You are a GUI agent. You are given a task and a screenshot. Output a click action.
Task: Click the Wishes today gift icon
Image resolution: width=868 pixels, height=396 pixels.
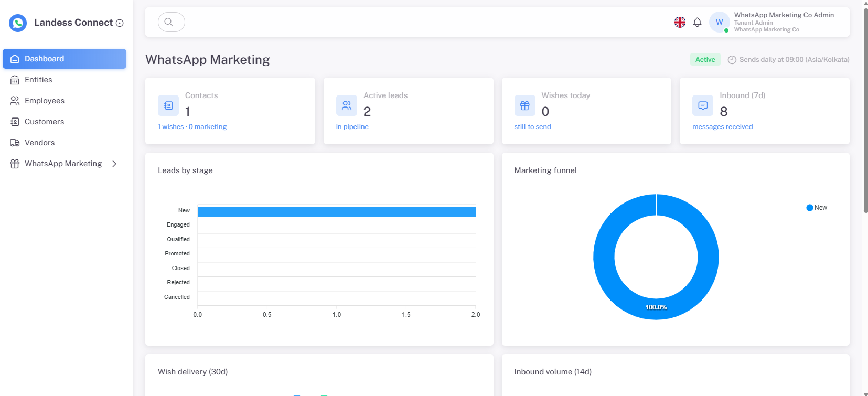point(524,105)
